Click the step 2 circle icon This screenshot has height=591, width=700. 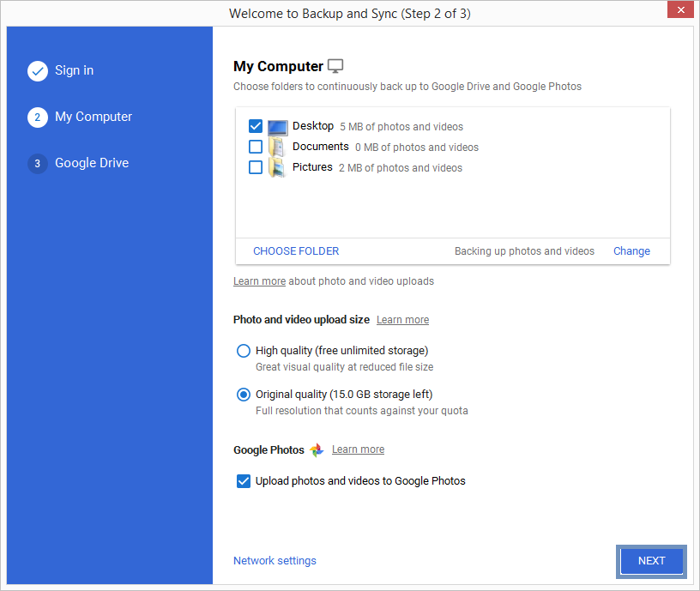(x=38, y=118)
